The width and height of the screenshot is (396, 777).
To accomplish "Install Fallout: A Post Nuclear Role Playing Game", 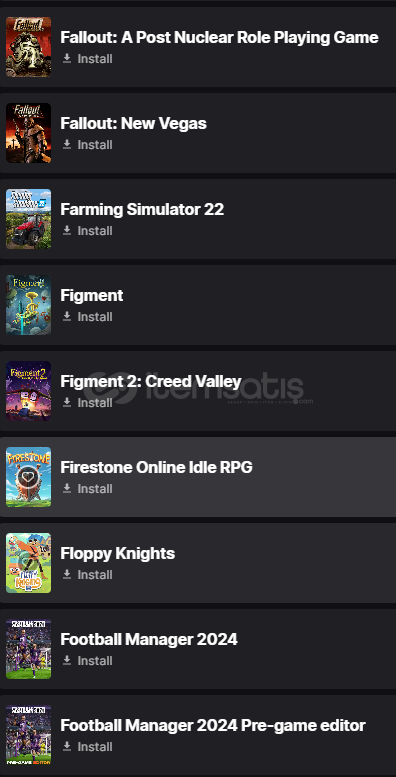I will coord(88,58).
